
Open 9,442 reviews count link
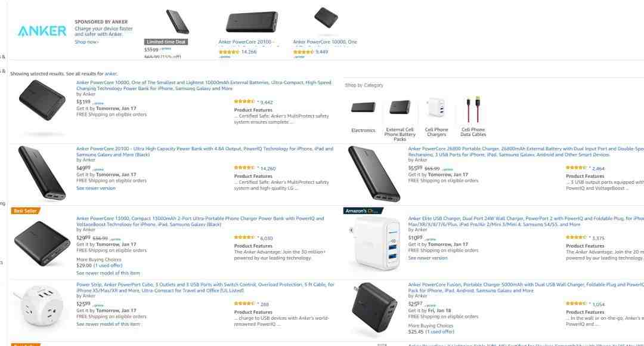tap(266, 103)
